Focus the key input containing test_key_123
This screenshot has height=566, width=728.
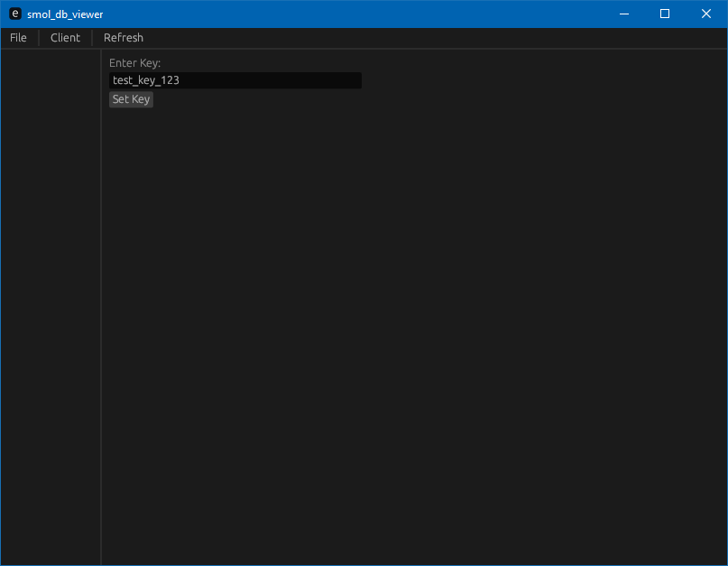tap(235, 80)
